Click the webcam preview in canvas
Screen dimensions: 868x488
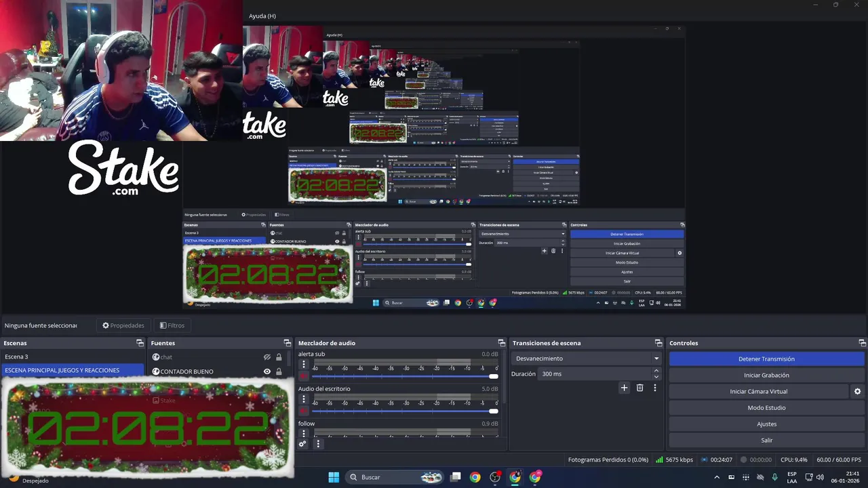point(121,70)
